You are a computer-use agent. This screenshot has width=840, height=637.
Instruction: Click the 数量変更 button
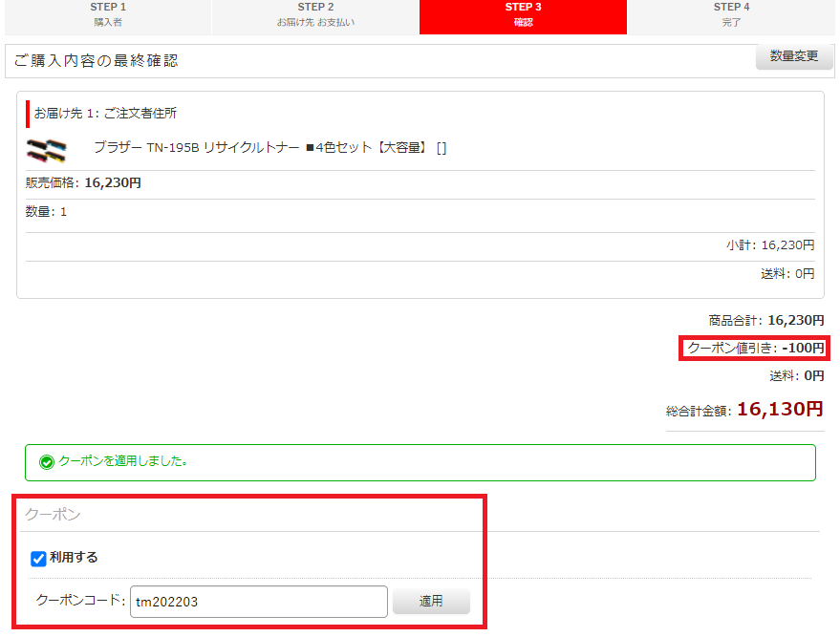(794, 56)
